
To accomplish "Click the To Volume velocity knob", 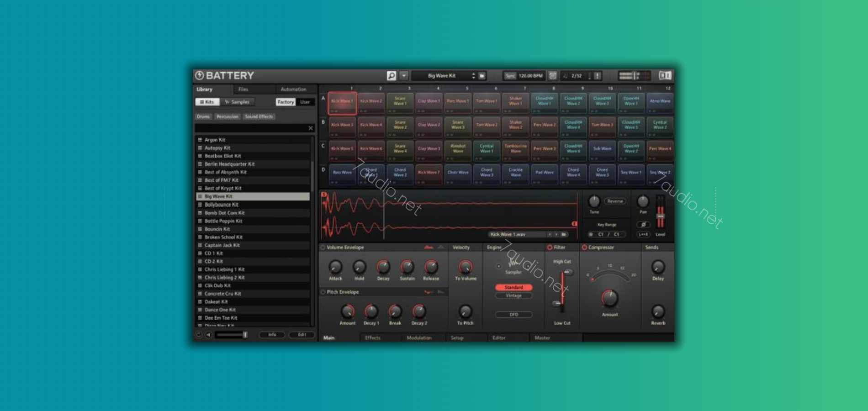I will 466,267.
